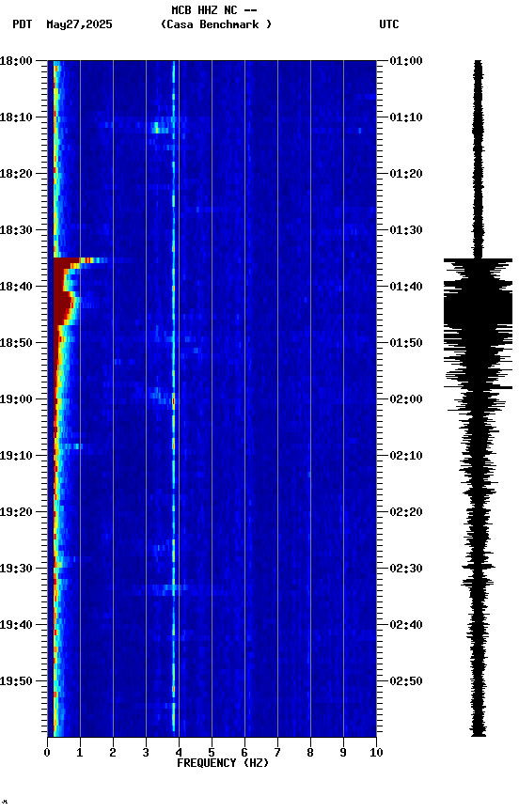Select the 'FREQUENCY (HZ)' axis title
Viewport: 519px width, 812px height.
point(223,764)
